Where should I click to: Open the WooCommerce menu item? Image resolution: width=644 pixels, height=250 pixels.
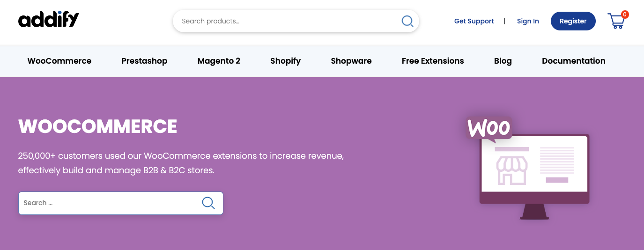pos(59,61)
